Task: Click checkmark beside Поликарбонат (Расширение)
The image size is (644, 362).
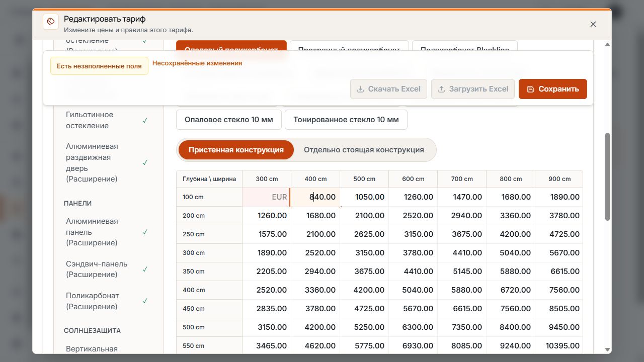Action: [145, 301]
